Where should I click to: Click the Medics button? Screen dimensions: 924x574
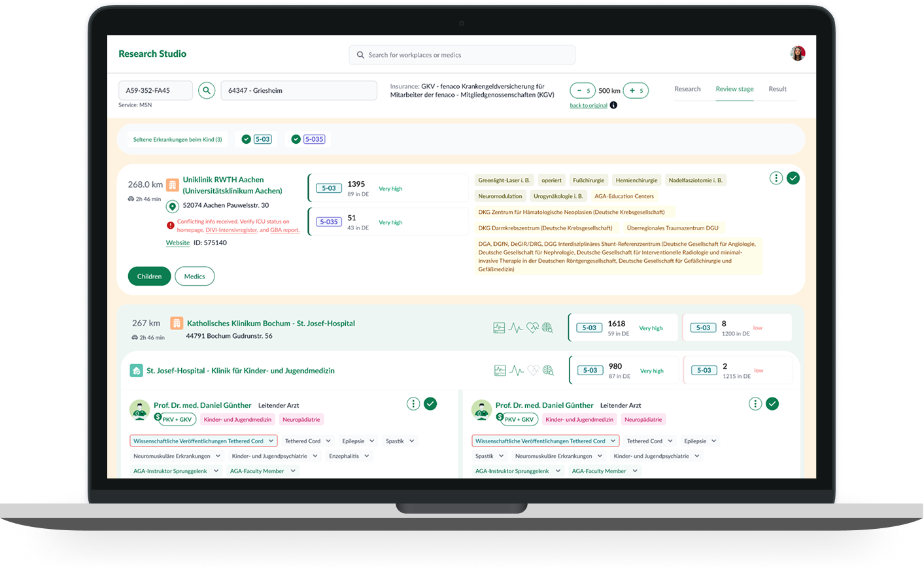coord(194,277)
